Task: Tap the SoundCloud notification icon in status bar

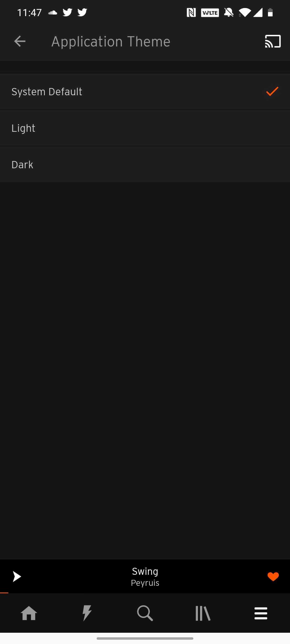Action: tap(53, 12)
